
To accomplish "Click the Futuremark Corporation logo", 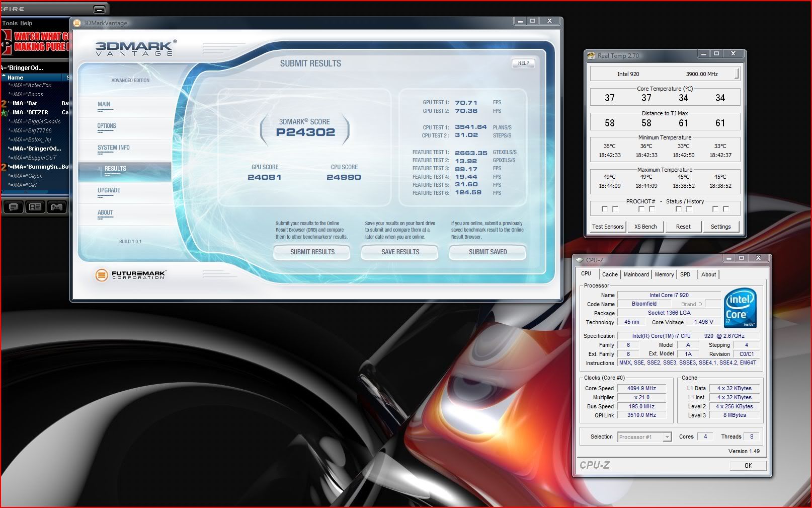I will point(130,274).
